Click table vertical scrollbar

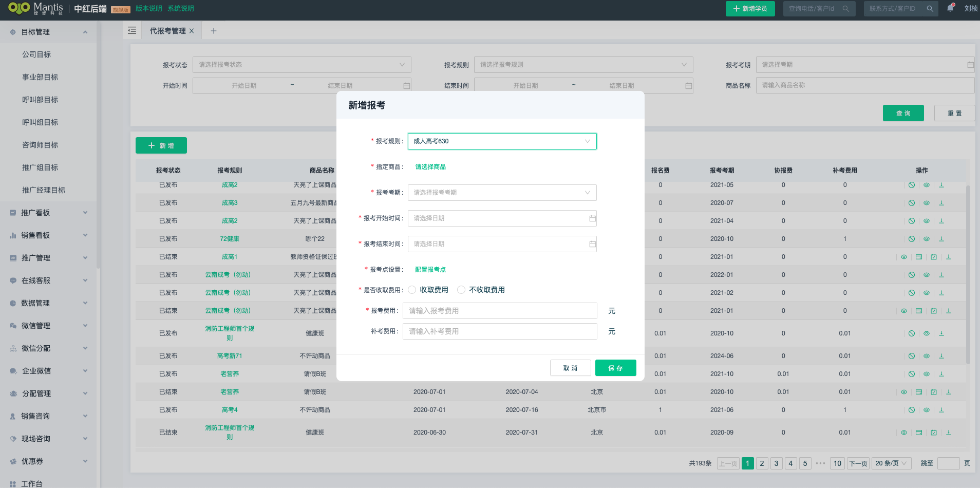(968, 275)
